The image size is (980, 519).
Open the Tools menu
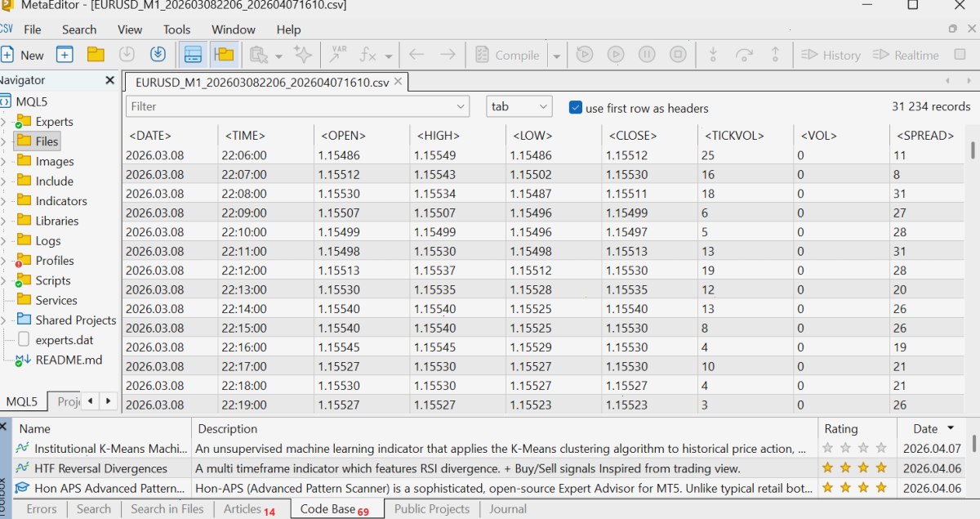point(176,29)
